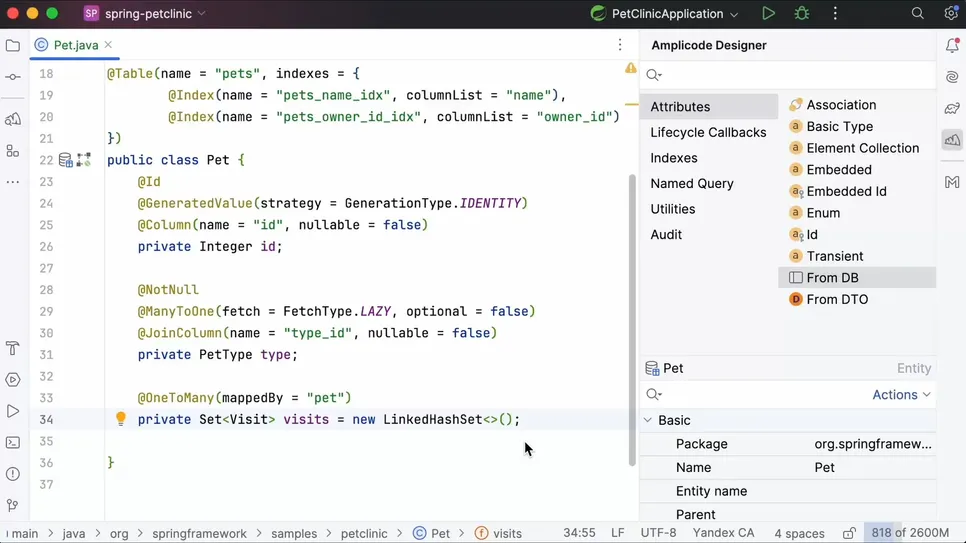Image resolution: width=966 pixels, height=543 pixels.
Task: Click the Yandex CA status bar entry
Action: 723,533
